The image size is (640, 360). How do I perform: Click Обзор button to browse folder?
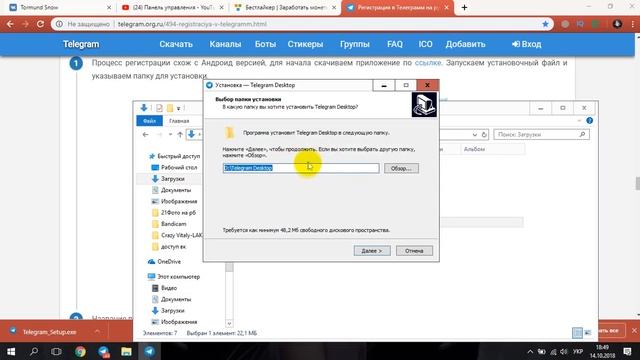[401, 168]
